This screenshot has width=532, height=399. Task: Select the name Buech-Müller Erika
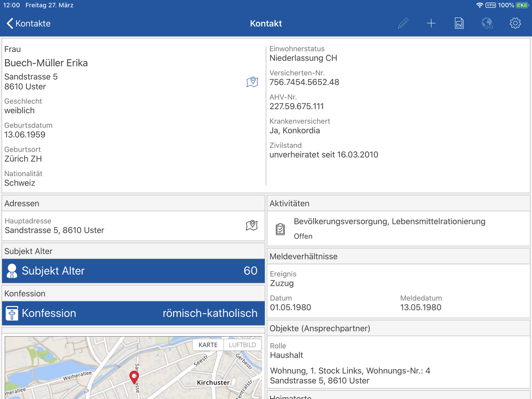46,63
